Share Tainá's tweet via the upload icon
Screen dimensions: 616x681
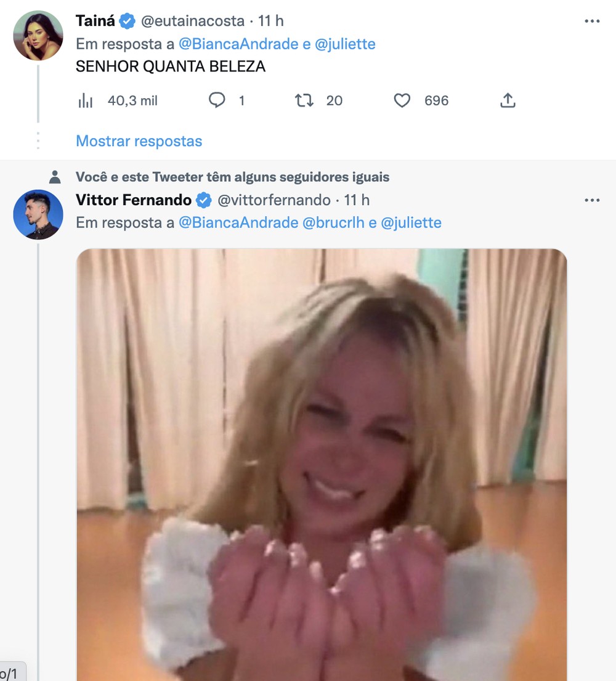(507, 100)
